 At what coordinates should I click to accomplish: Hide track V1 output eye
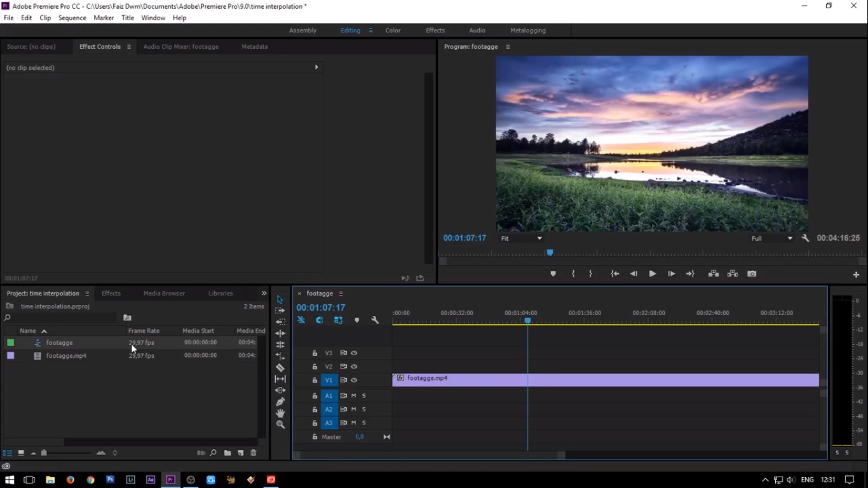(x=354, y=380)
